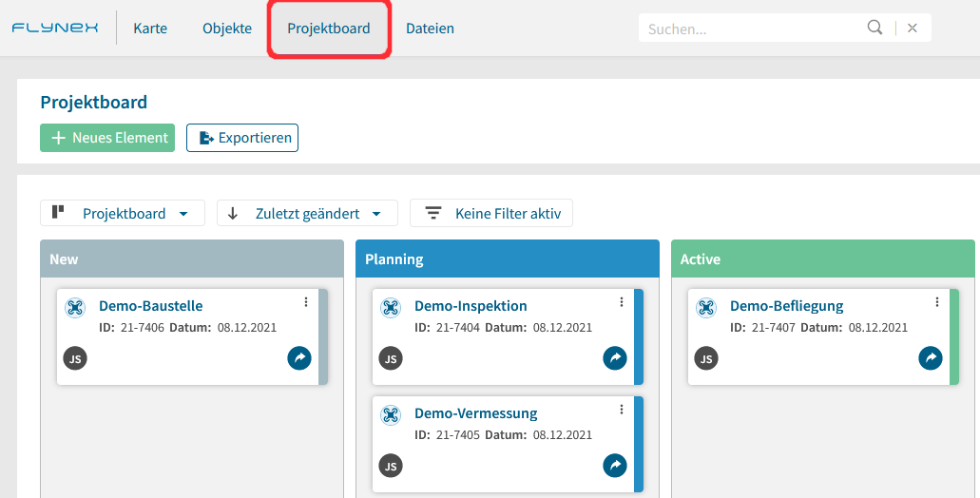The width and height of the screenshot is (980, 498).
Task: Open the Zuletzt geändert sort dropdown
Action: (x=308, y=213)
